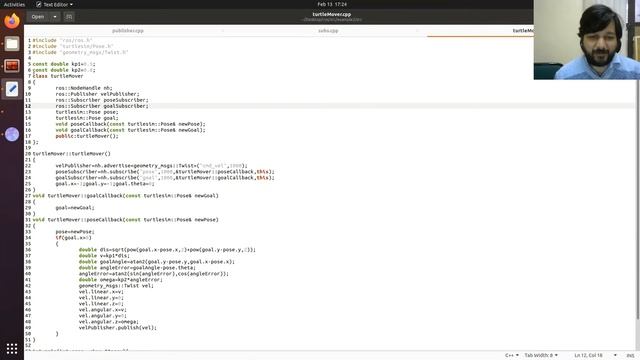Click the 'ros::Publisher velPublisher;' line

pos(97,94)
